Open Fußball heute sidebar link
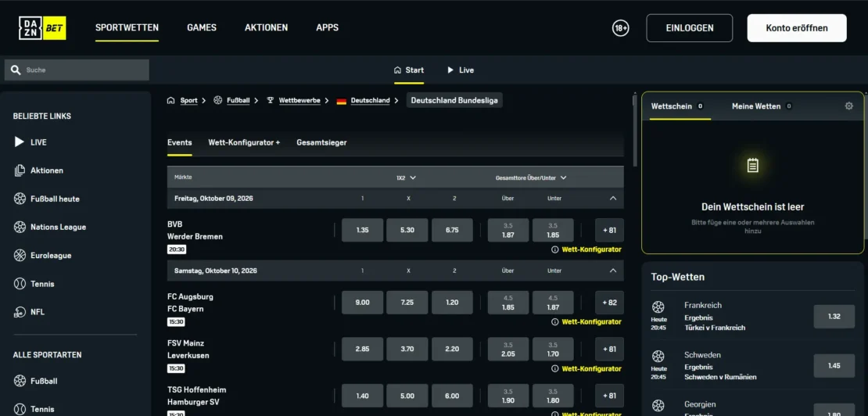868x416 pixels. [x=47, y=199]
